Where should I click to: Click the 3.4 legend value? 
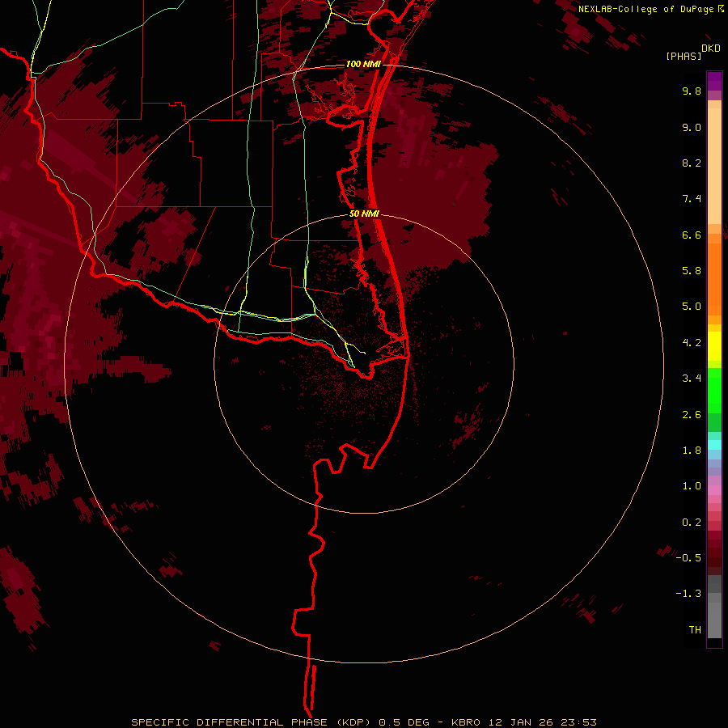pos(692,379)
